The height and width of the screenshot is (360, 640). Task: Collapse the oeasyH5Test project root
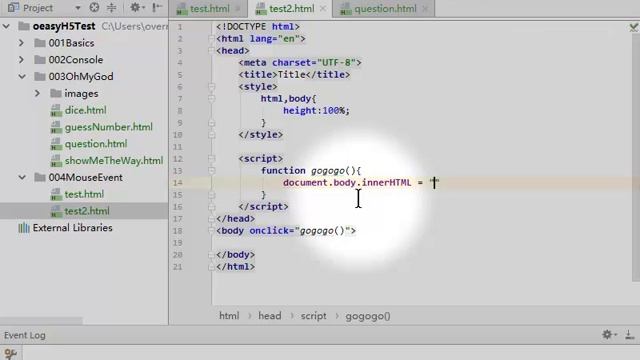pyautogui.click(x=7, y=27)
